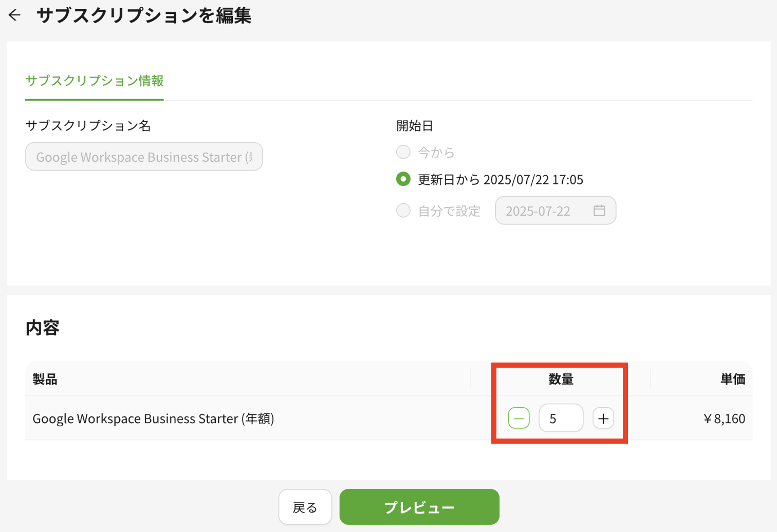Decrease quantity with the minus button

click(x=519, y=418)
